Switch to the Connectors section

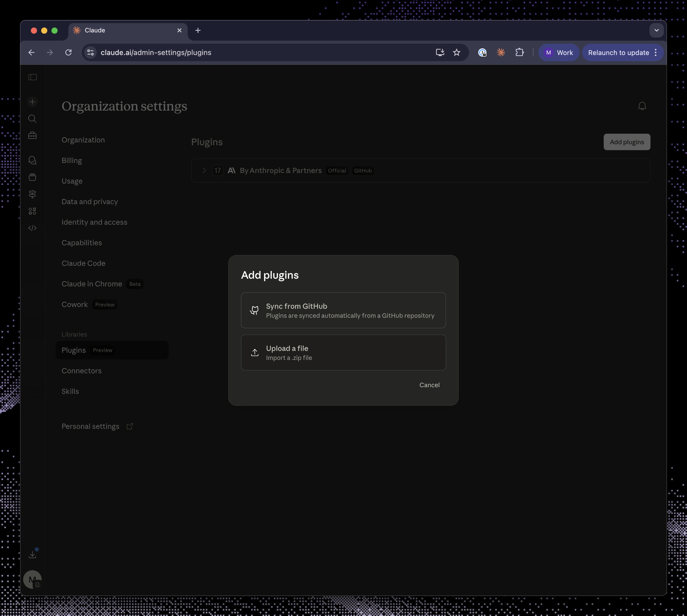click(81, 371)
